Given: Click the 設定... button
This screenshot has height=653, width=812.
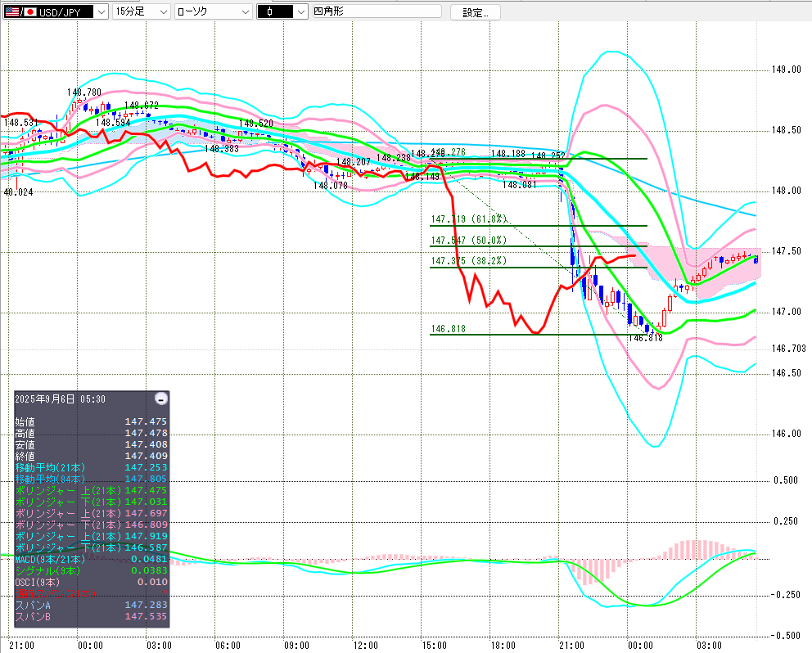Looking at the screenshot, I should point(475,12).
